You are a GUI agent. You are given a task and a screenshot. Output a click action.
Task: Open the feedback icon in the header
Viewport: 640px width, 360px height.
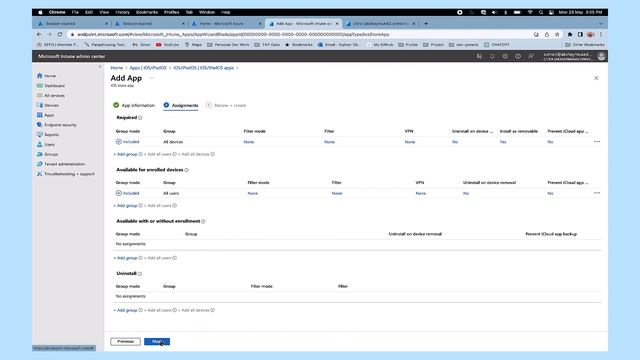(x=531, y=56)
